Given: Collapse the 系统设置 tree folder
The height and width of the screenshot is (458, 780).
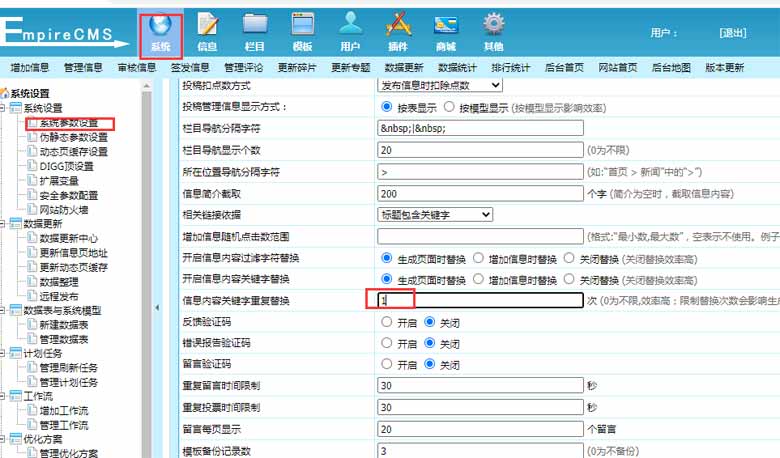Looking at the screenshot, I should coord(3,108).
